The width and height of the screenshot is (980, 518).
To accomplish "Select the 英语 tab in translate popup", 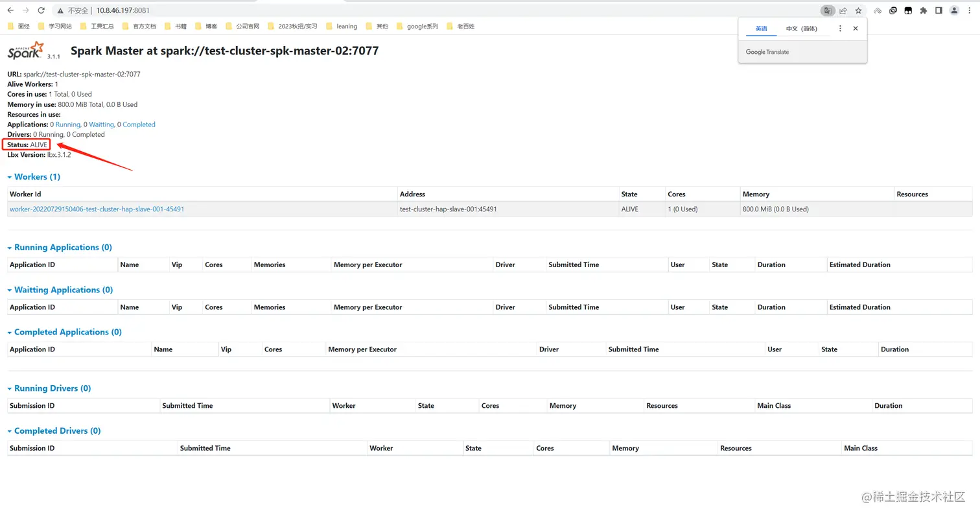I will click(x=761, y=29).
